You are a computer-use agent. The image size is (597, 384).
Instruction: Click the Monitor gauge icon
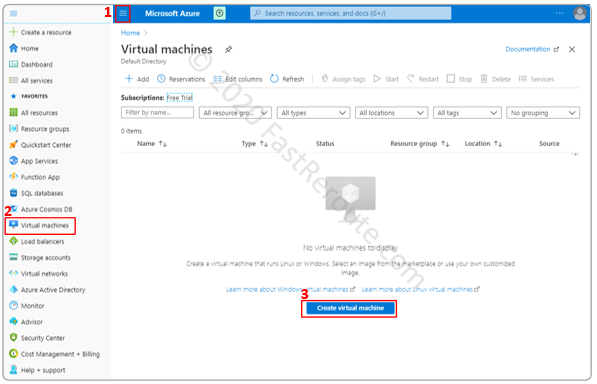click(x=13, y=305)
